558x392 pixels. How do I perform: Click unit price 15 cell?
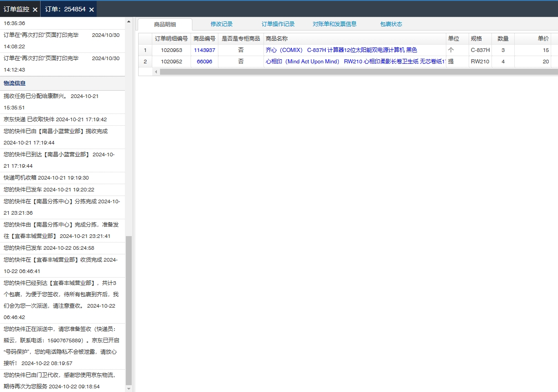(532, 50)
